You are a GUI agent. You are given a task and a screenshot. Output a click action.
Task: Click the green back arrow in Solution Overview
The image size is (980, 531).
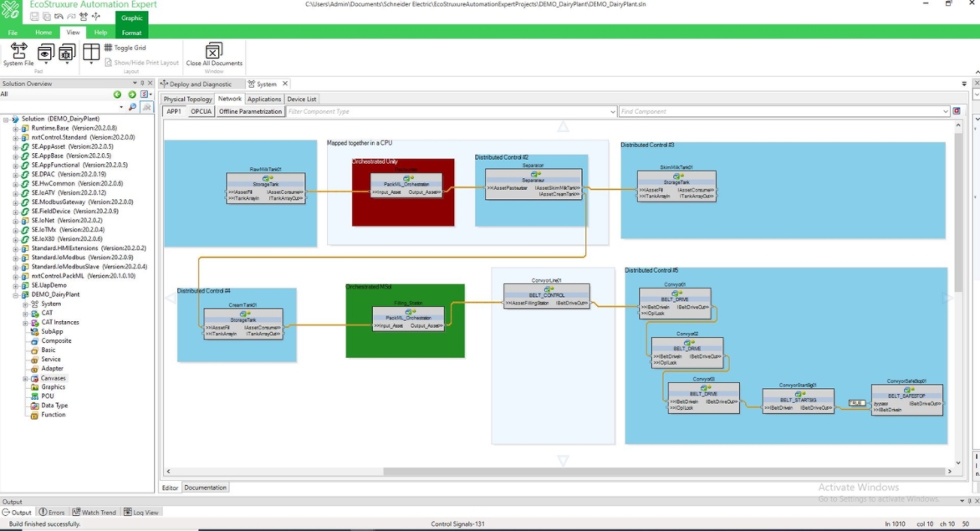pos(117,94)
